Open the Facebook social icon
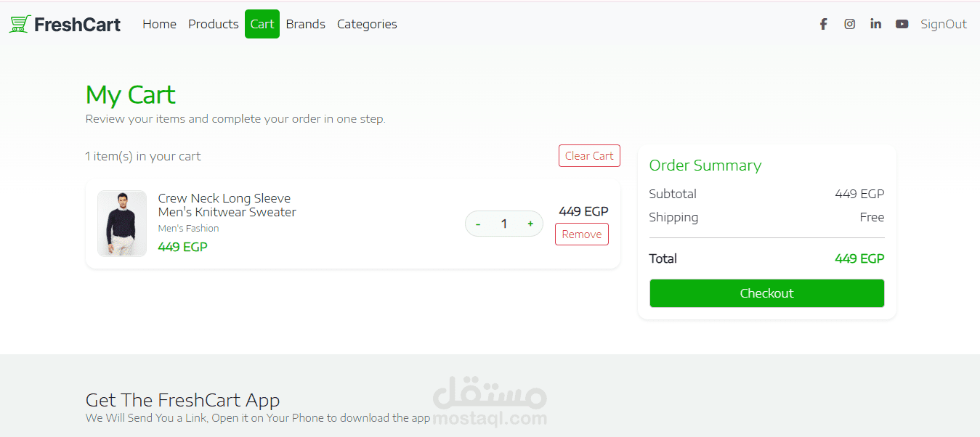This screenshot has height=437, width=980. (x=823, y=24)
